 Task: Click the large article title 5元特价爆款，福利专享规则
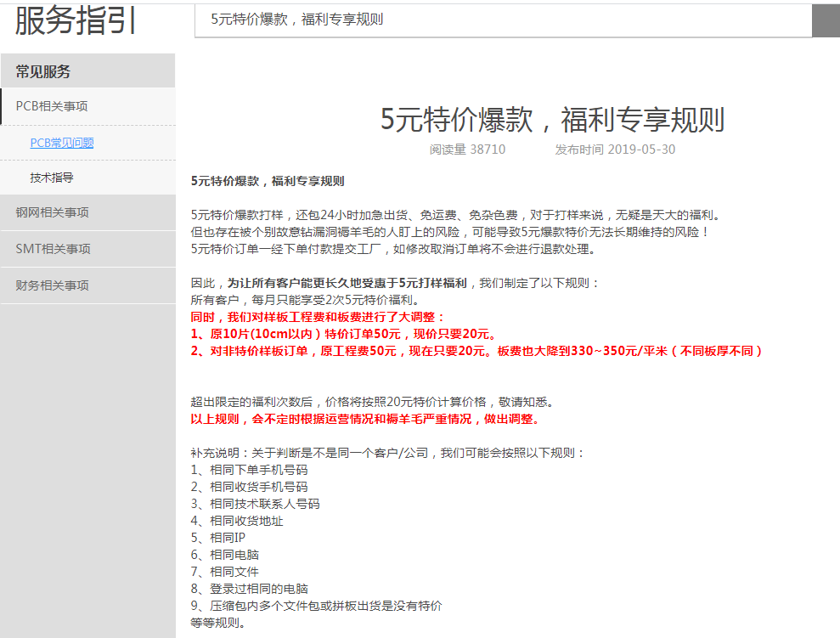552,120
